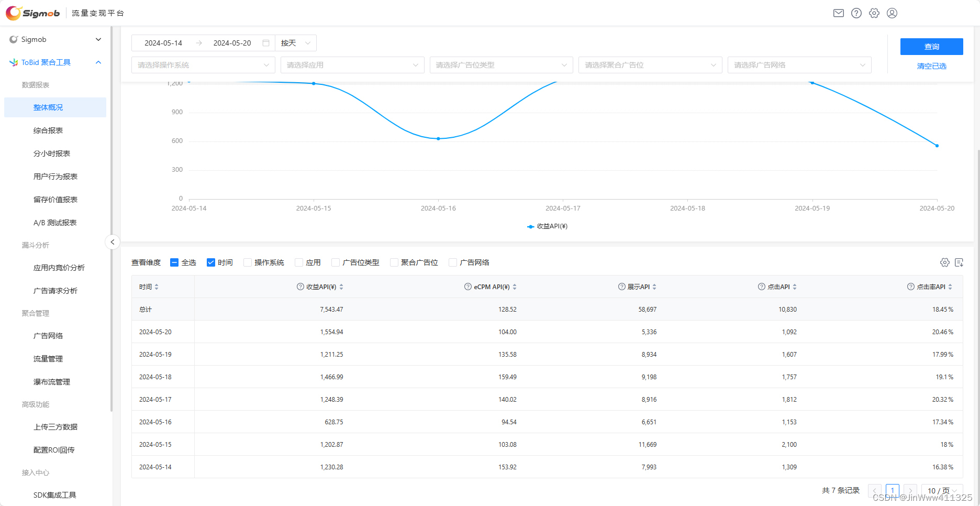Show help for 点击API column
980x506 pixels.
tap(762, 287)
